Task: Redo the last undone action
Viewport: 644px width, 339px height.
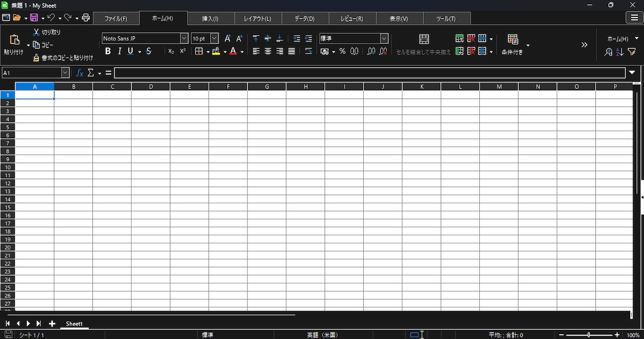Action: (x=68, y=17)
